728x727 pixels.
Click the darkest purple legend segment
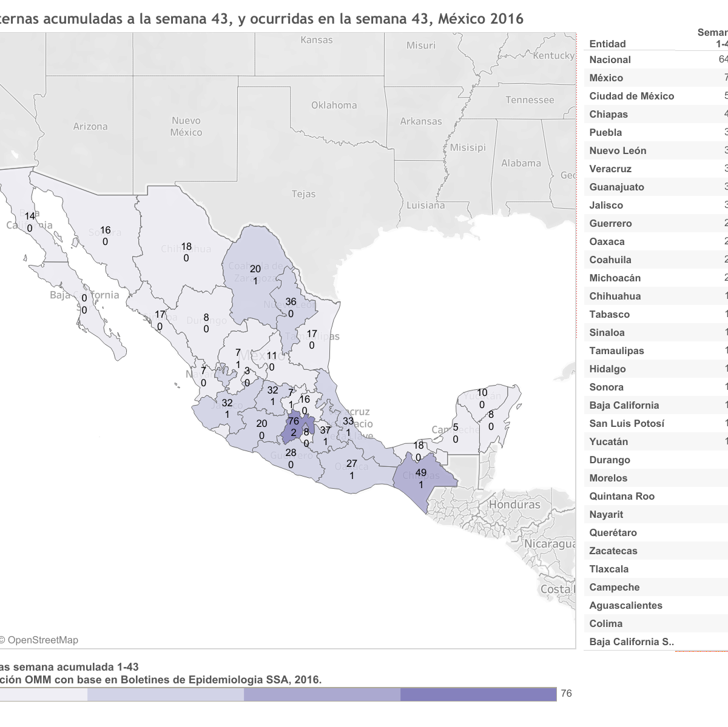click(478, 694)
